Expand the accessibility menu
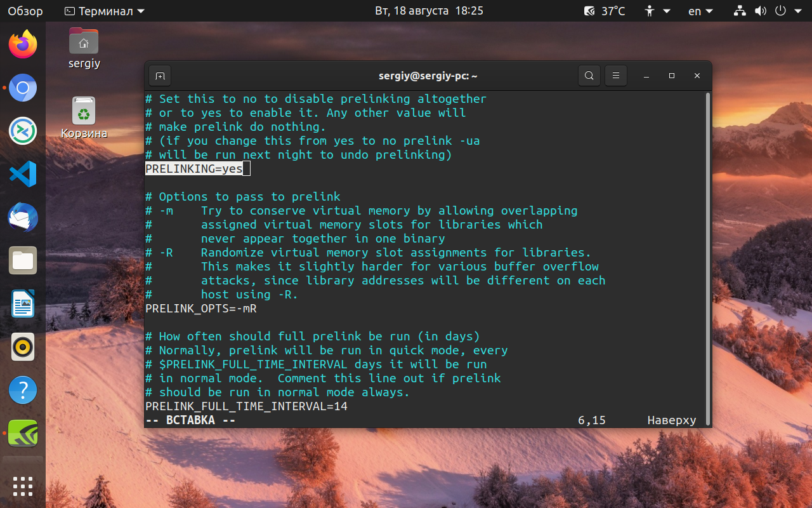The height and width of the screenshot is (508, 812). coord(658,11)
